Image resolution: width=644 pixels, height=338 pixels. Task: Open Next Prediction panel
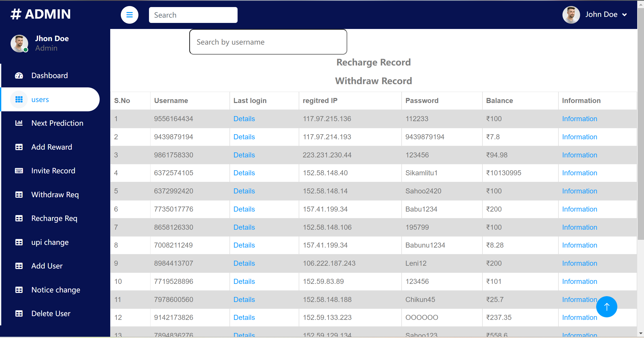[57, 123]
